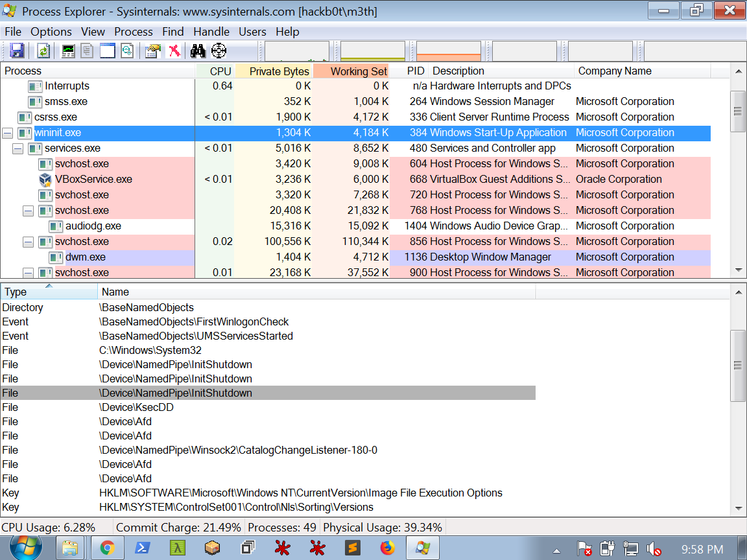Select the Winsock2 CatalogChangeListener-180-0 handle
747x560 pixels.
point(268,450)
